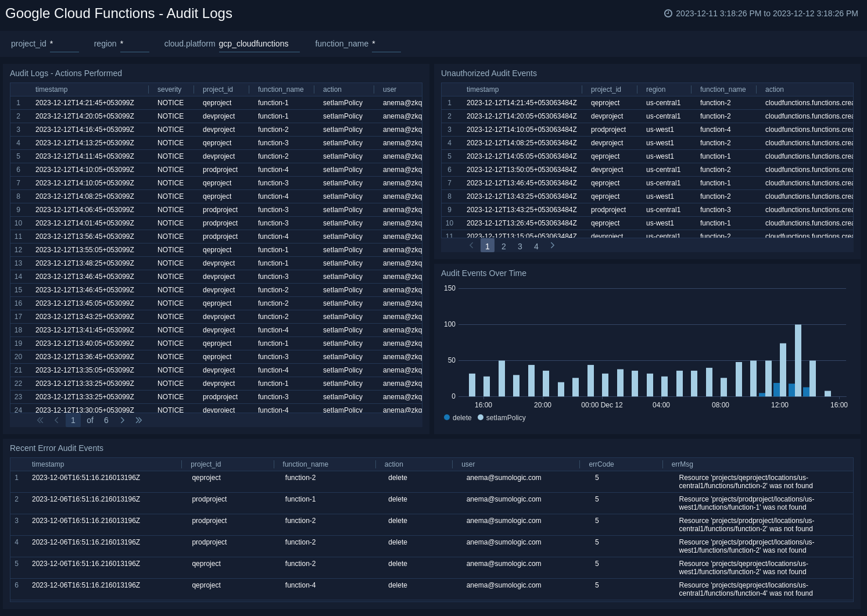Click the Unauthorized Audit Events panel title
867x616 pixels.
point(489,73)
